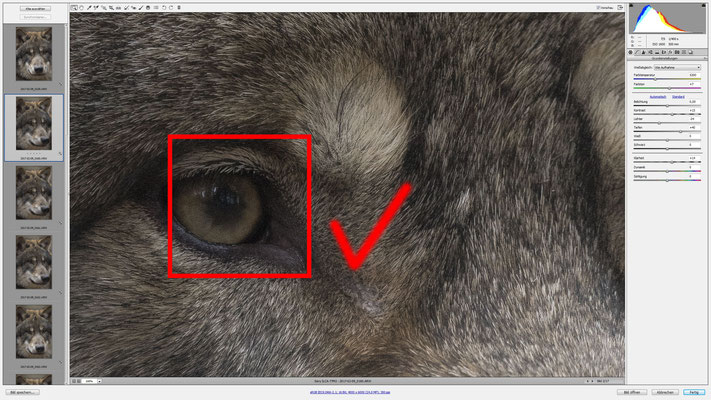Select the Adjustment Brush tool
This screenshot has height=400, width=711.
tap(141, 8)
